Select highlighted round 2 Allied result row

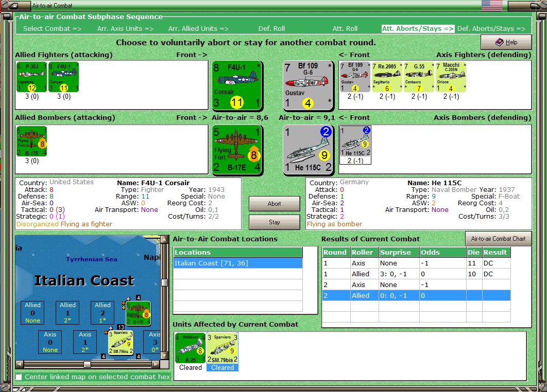[416, 295]
